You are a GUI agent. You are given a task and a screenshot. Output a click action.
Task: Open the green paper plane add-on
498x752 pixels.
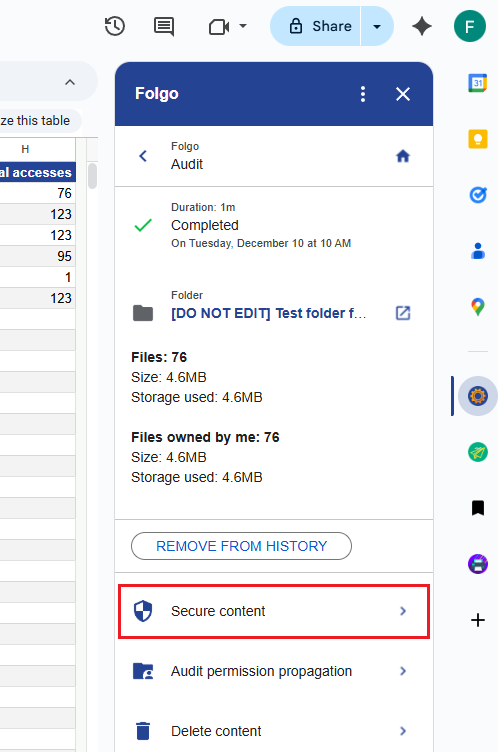(478, 452)
